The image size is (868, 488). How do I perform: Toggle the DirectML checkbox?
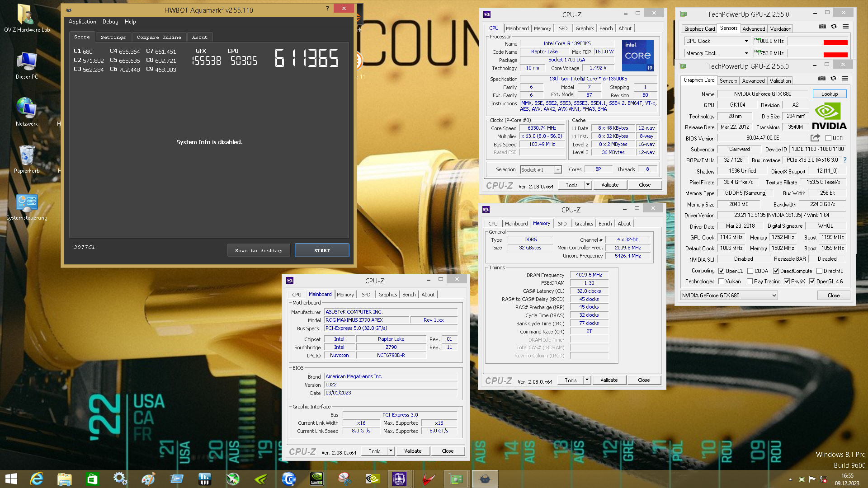[819, 271]
